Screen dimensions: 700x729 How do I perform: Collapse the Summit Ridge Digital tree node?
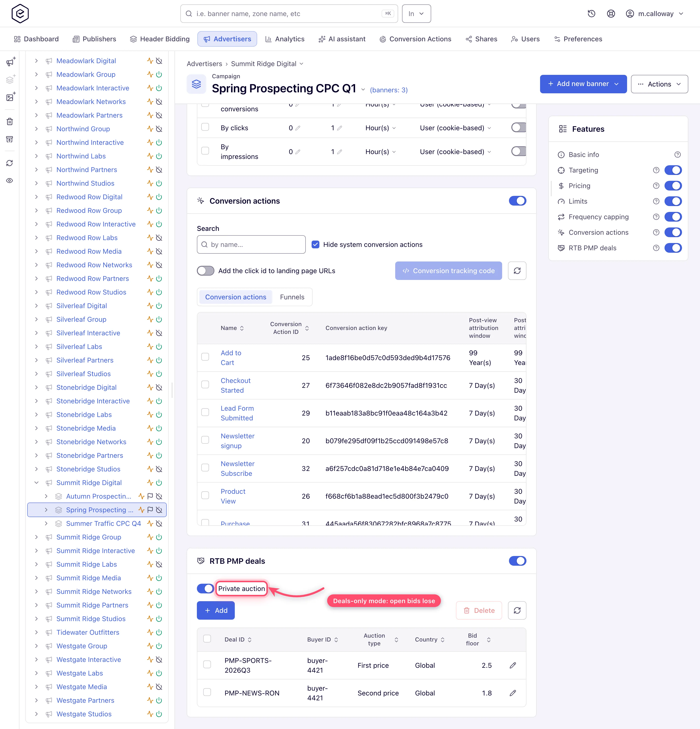(36, 483)
